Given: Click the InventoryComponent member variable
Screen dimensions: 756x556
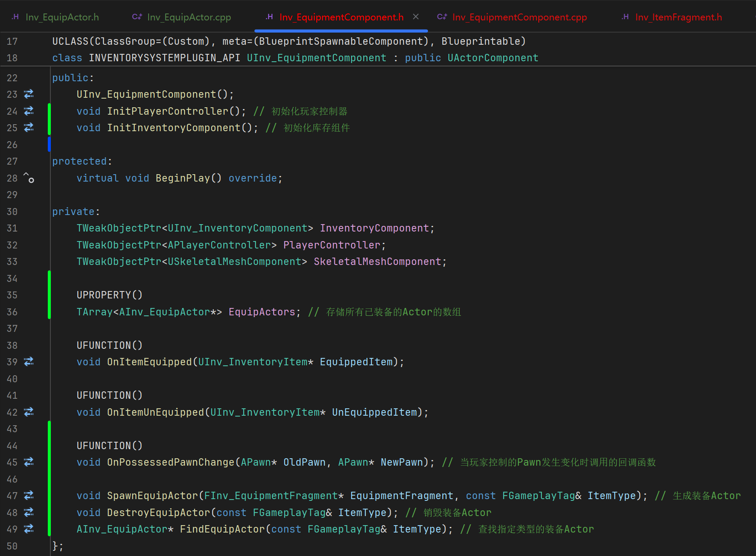Looking at the screenshot, I should (x=375, y=228).
